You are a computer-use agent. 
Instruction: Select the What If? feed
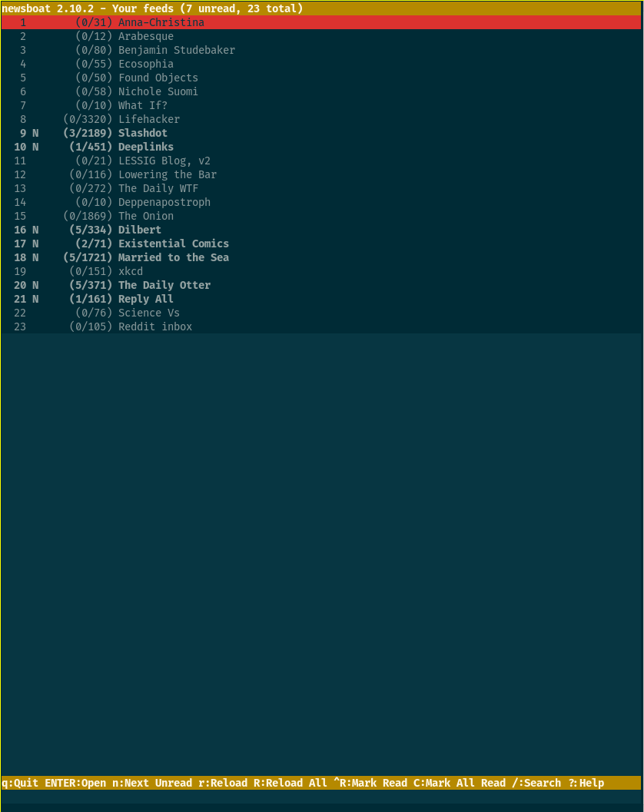click(321, 105)
